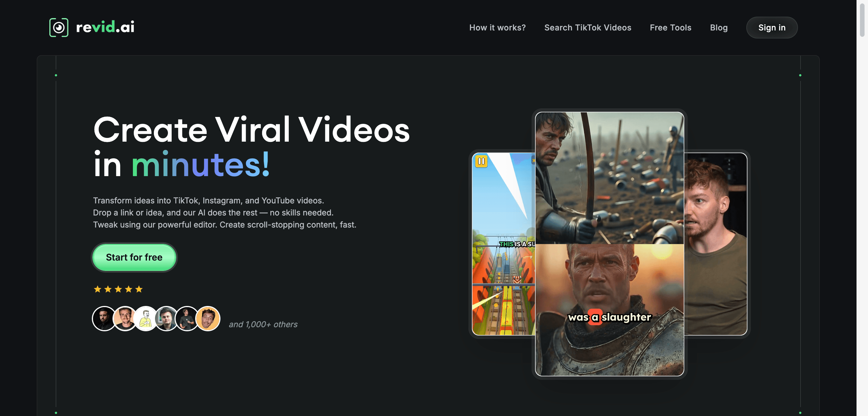Open the archer battlefield video thumbnail
868x416 pixels.
[x=609, y=178]
